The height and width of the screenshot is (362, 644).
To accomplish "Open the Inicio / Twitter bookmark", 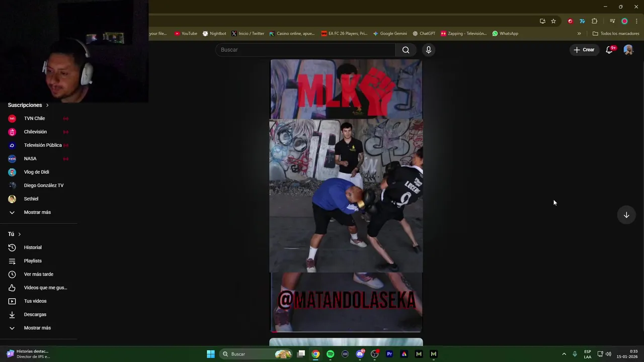I will (248, 34).
